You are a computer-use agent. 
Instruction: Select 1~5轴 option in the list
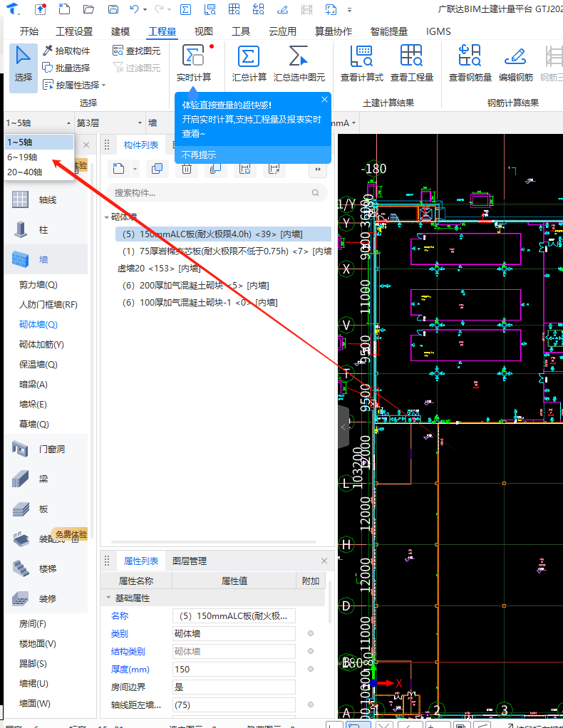click(x=39, y=142)
